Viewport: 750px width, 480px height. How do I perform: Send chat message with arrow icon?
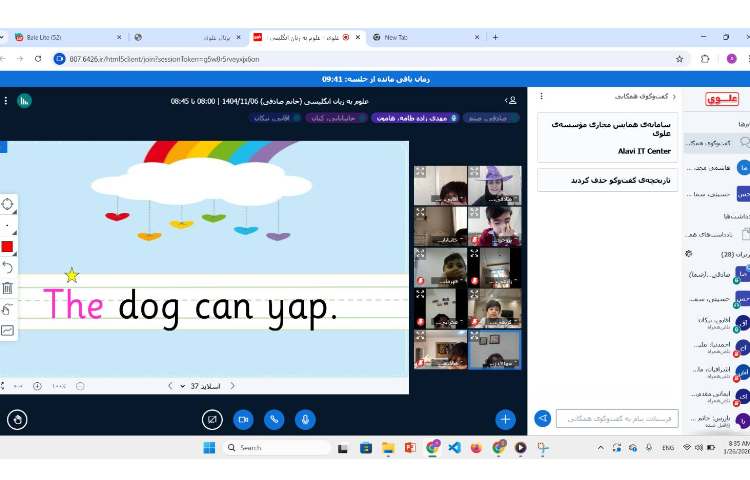(x=543, y=419)
